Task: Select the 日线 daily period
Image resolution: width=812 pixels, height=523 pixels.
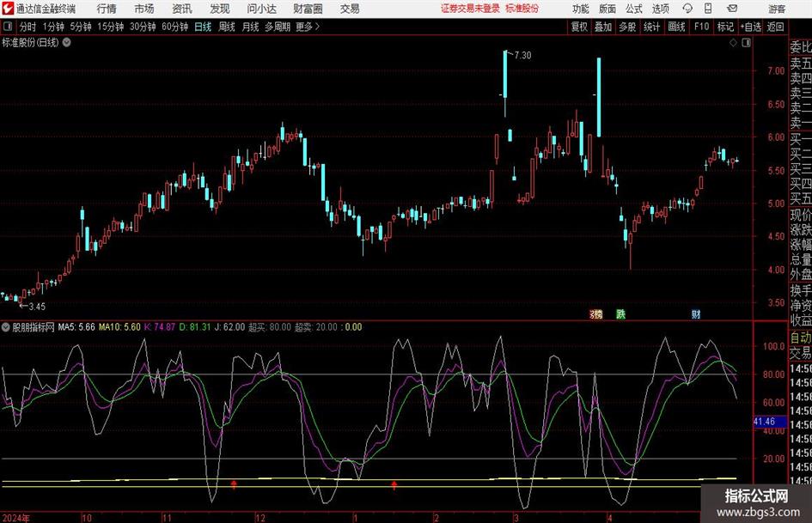Action: pyautogui.click(x=203, y=27)
